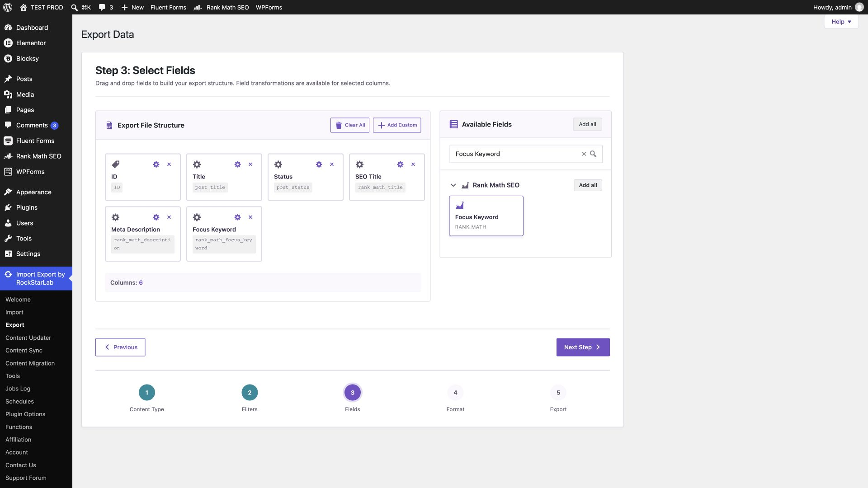Viewport: 868px width, 488px height.
Task: Open the Help dropdown
Action: click(x=841, y=22)
